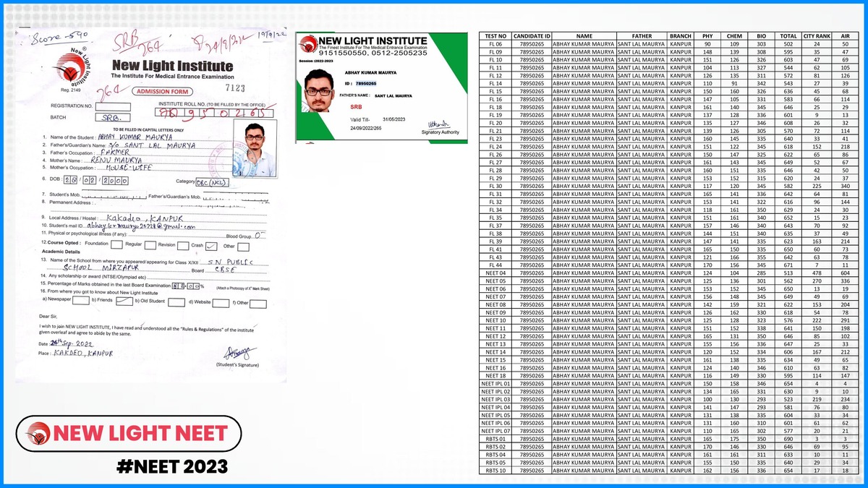The width and height of the screenshot is (868, 488).
Task: Click the TOTAL column header in table
Action: coord(788,35)
